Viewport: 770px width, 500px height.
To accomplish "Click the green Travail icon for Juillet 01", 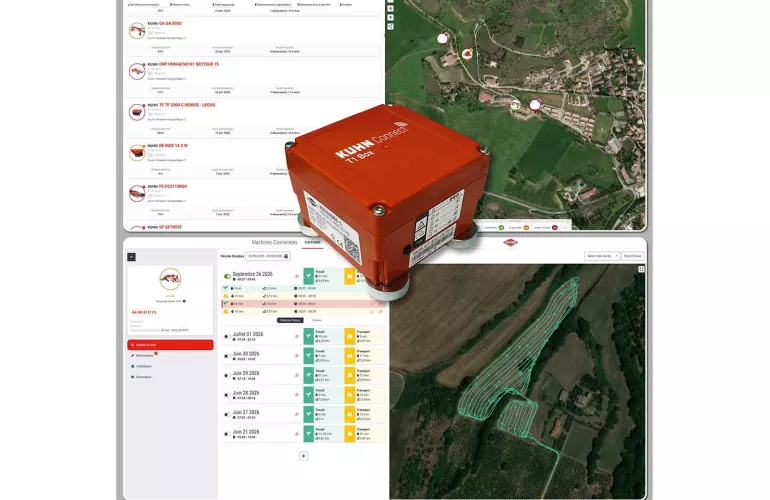I will pyautogui.click(x=308, y=336).
